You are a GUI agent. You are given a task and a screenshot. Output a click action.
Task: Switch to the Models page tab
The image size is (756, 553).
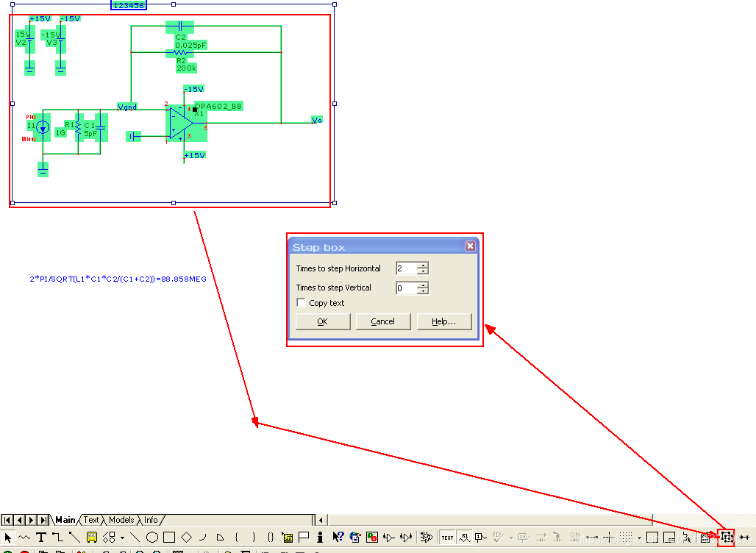point(121,520)
